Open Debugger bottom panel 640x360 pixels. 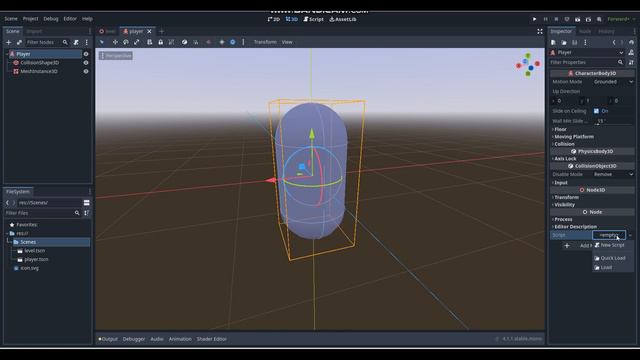point(134,339)
